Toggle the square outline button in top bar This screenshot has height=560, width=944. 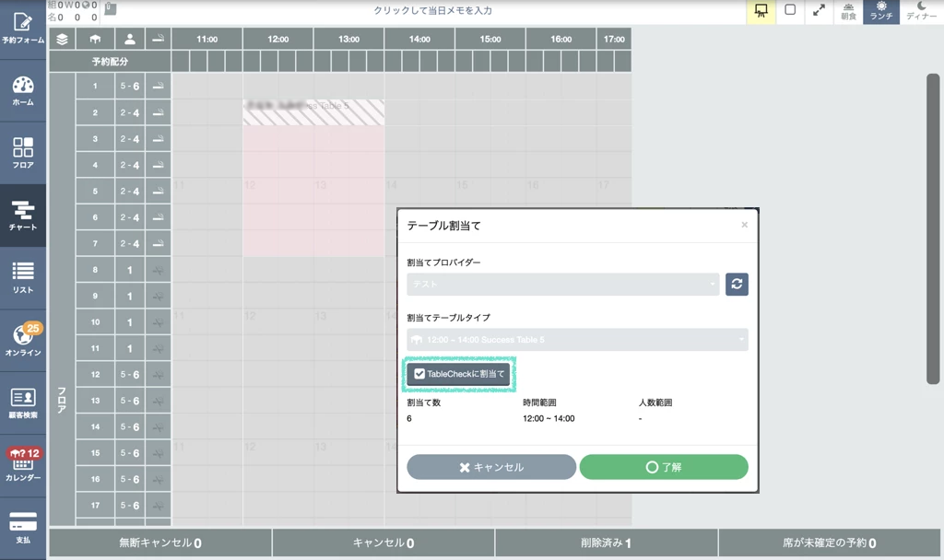coord(790,11)
